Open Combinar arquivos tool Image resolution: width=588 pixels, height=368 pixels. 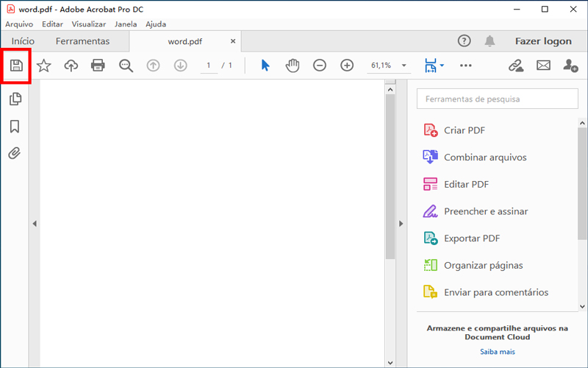coord(485,158)
